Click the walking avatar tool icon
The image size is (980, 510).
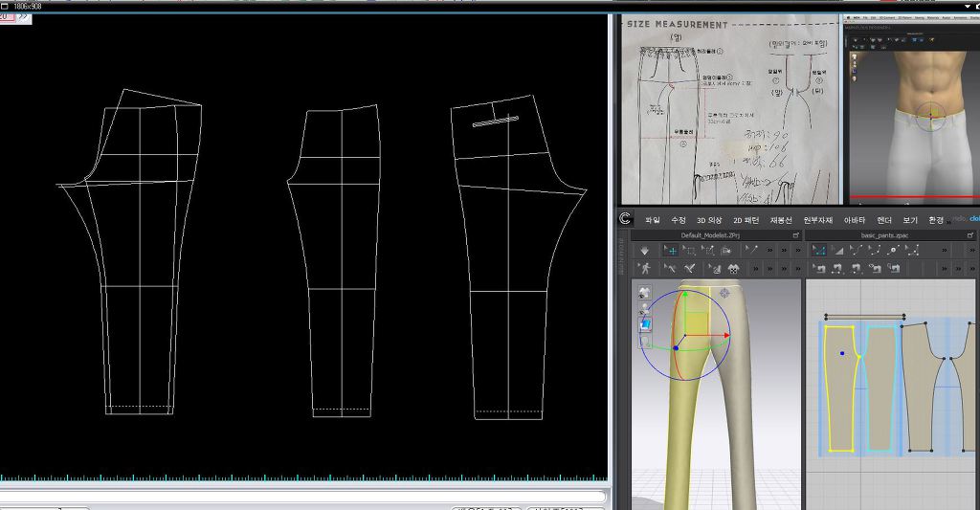(646, 269)
